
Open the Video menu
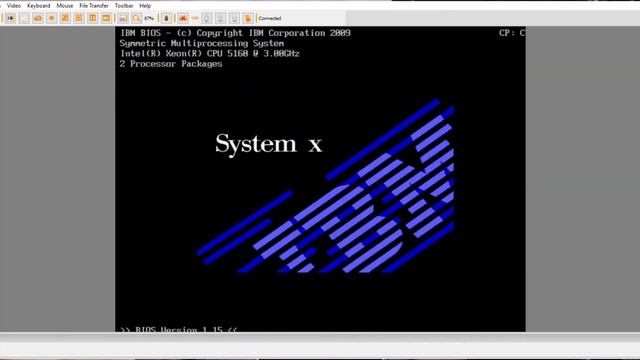(13, 6)
